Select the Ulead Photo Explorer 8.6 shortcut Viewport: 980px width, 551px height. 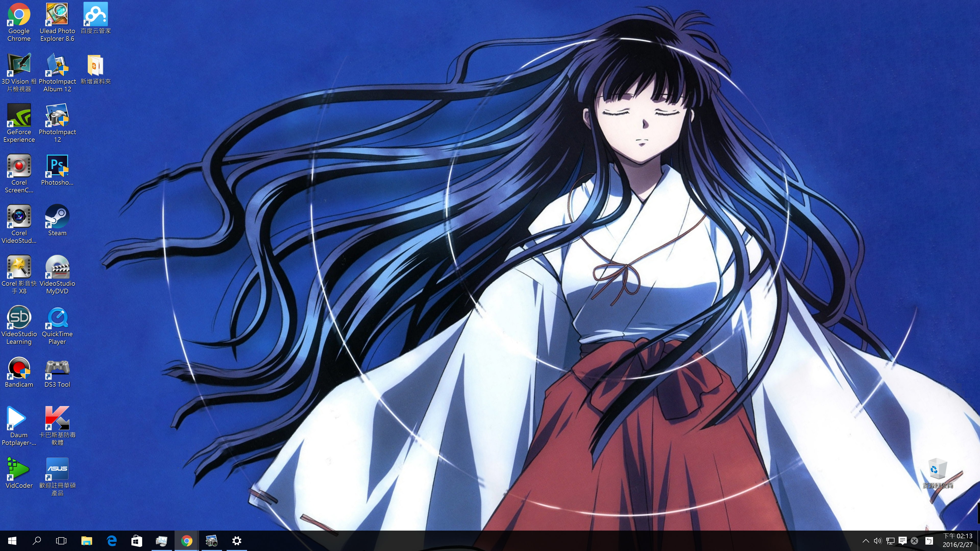[x=57, y=22]
